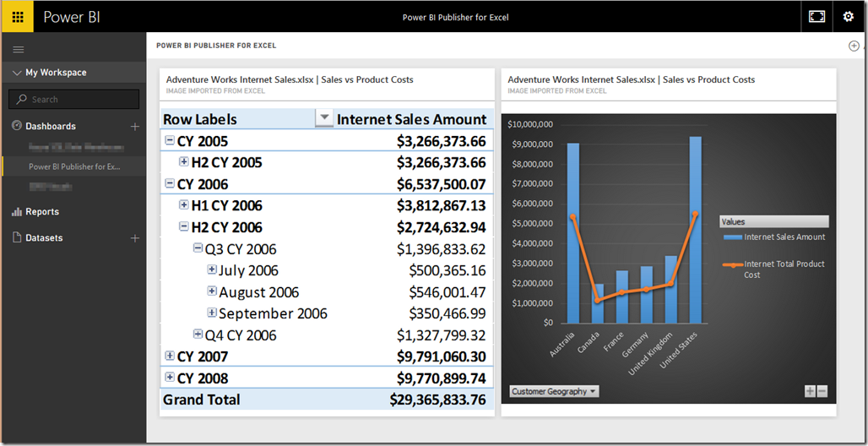Click the Internet Sales Amount column header
This screenshot has width=868, height=446.
tap(412, 119)
